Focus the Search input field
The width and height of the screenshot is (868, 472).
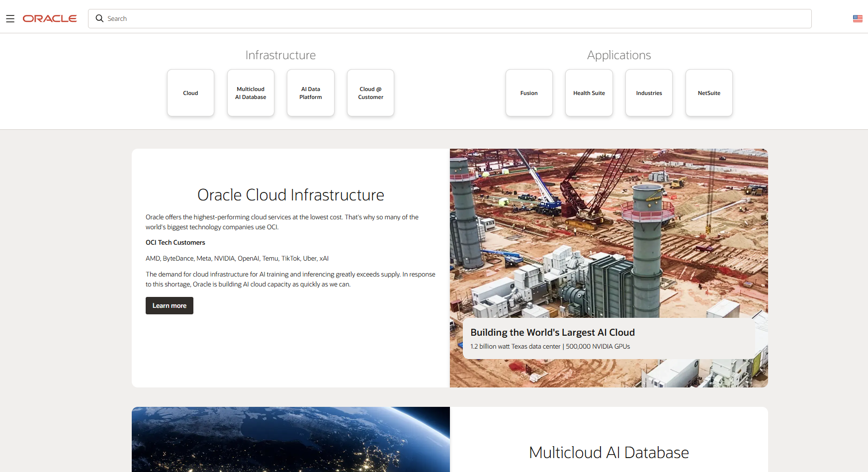pos(449,18)
